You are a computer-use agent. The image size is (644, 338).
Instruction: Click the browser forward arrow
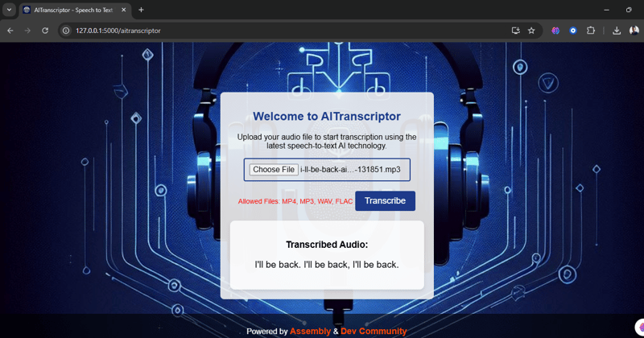coord(27,31)
